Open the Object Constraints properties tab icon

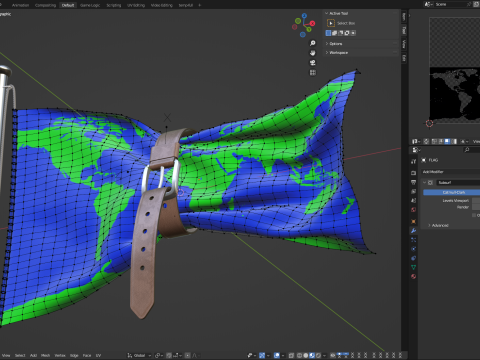[414, 258]
